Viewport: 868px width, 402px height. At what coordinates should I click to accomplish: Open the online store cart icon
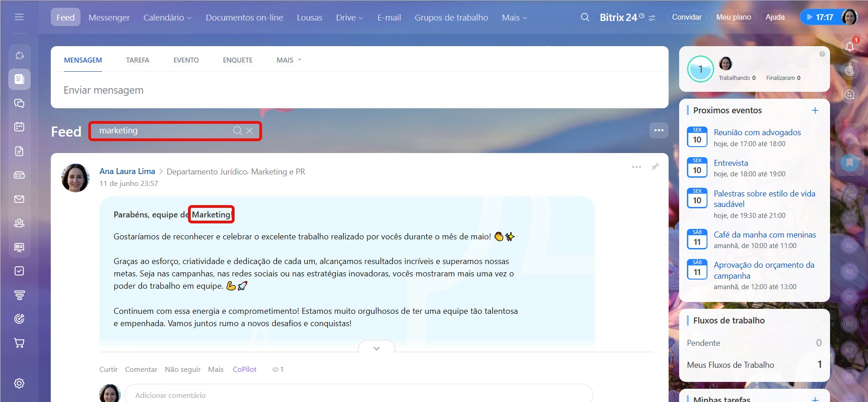(x=19, y=343)
